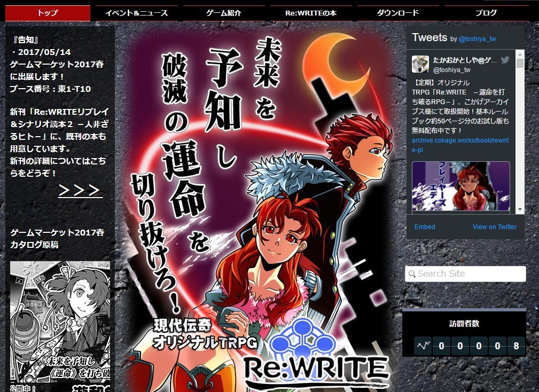This screenshot has height=392, width=539.
Task: Follow the >>> arrow link for details
Action: (x=80, y=191)
